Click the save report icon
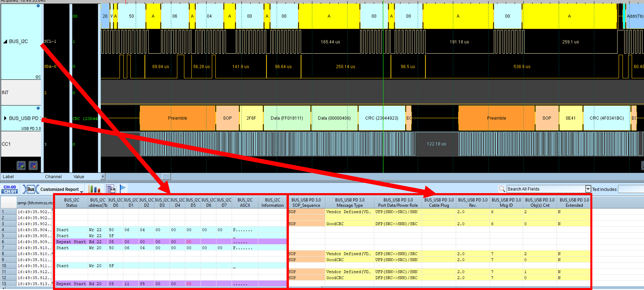Image resolution: width=644 pixels, height=290 pixels. point(111,189)
